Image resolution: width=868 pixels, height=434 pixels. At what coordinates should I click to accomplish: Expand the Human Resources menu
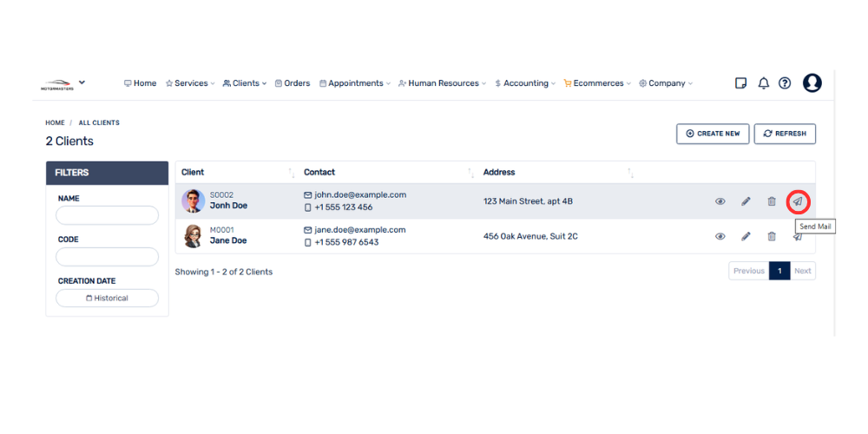[442, 83]
